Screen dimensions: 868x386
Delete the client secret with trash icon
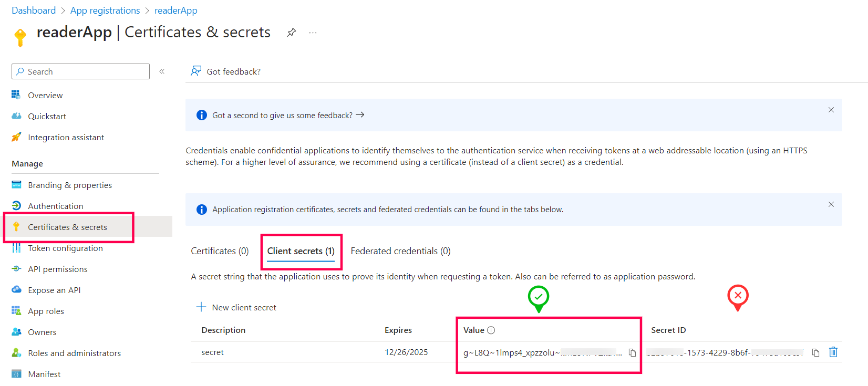[x=833, y=352]
